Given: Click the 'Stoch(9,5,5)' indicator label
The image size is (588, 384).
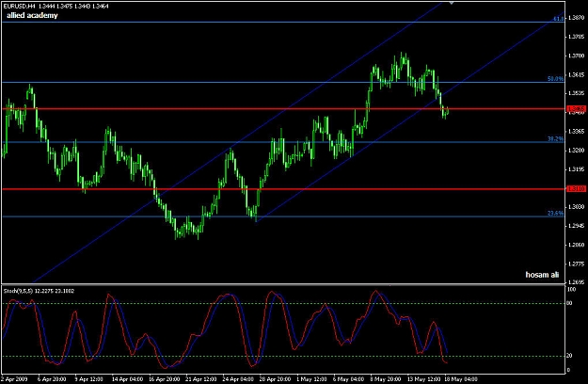Looking at the screenshot, I should (18, 291).
